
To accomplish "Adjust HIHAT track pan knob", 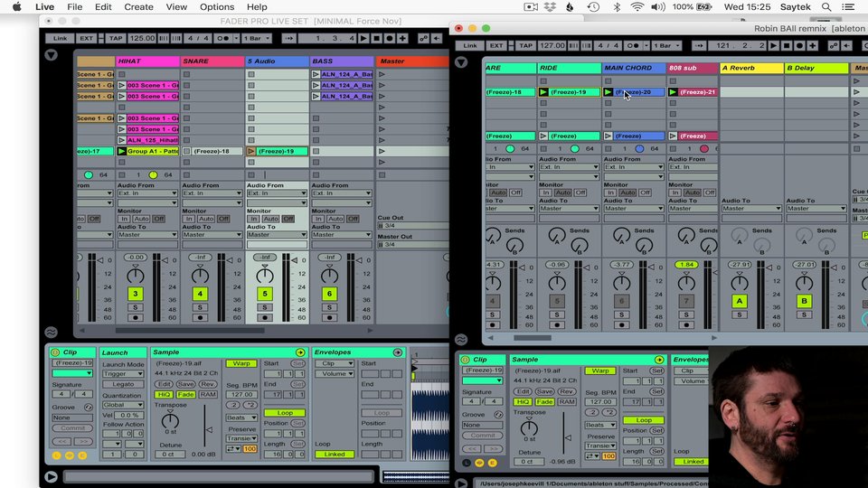I will click(135, 275).
